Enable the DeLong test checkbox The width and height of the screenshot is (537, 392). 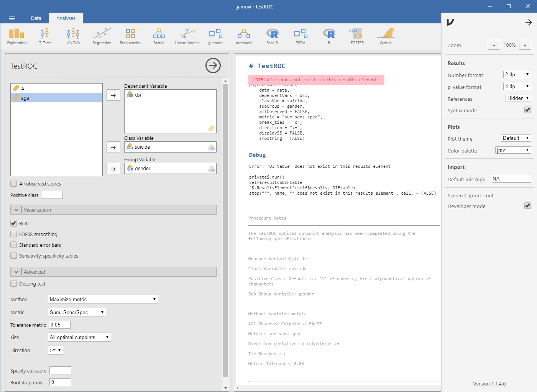14,284
